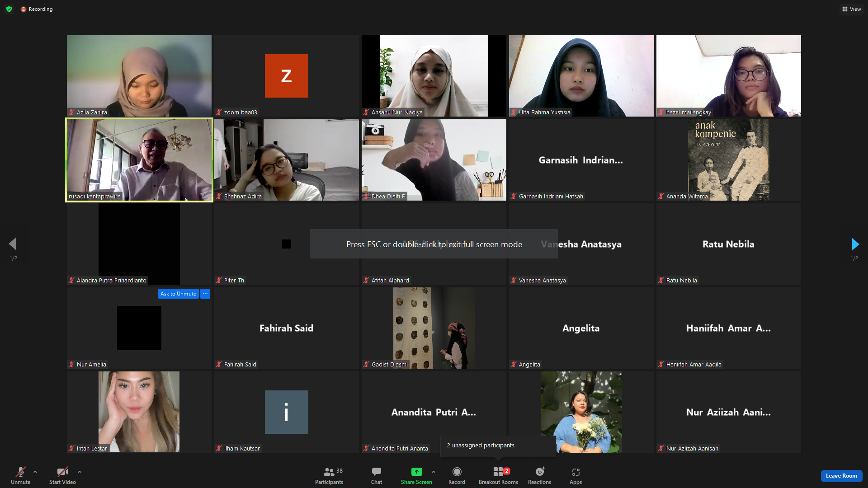Click the 2 unassigned participants tooltip
Image resolution: width=868 pixels, height=488 pixels.
(x=498, y=446)
